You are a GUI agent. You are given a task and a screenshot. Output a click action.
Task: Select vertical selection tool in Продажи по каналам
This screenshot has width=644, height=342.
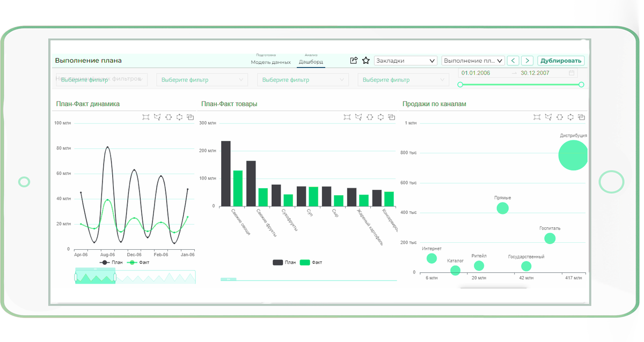click(570, 117)
